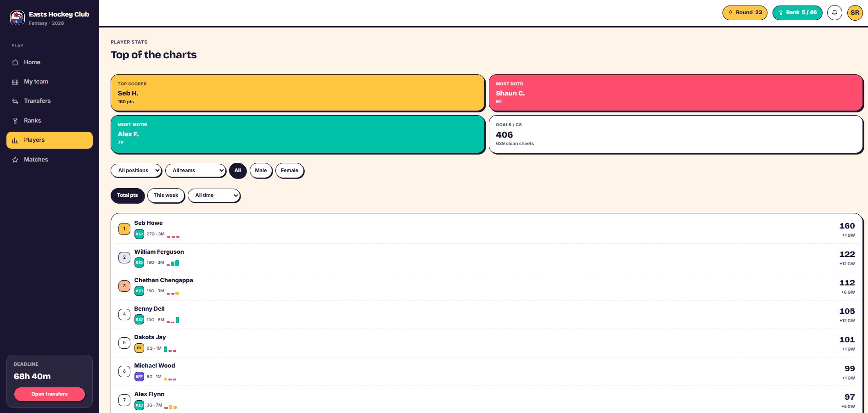Filter players by Female
Viewport: 868px width, 413px height.
tap(290, 171)
